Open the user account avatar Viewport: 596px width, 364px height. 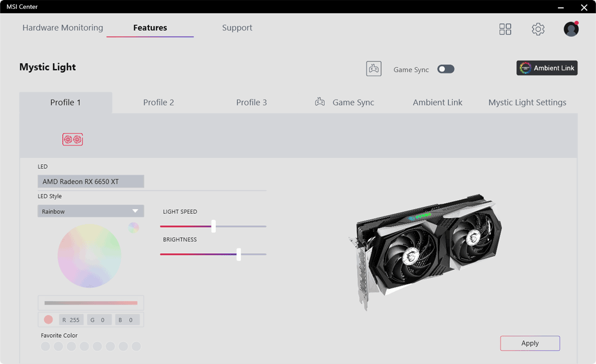tap(571, 29)
